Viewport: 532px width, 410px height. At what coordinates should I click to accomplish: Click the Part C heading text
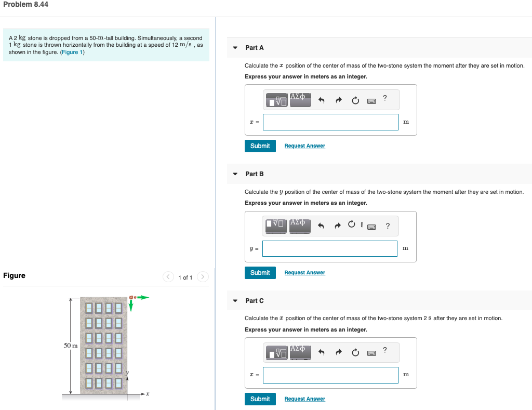point(255,301)
